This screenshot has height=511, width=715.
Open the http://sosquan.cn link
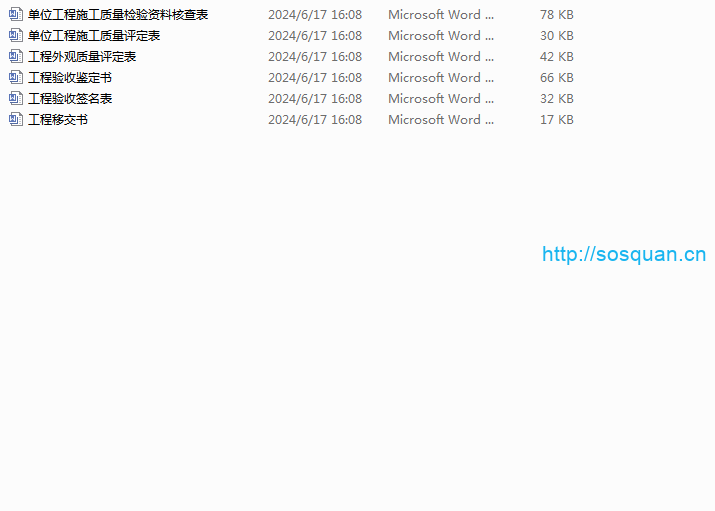624,254
